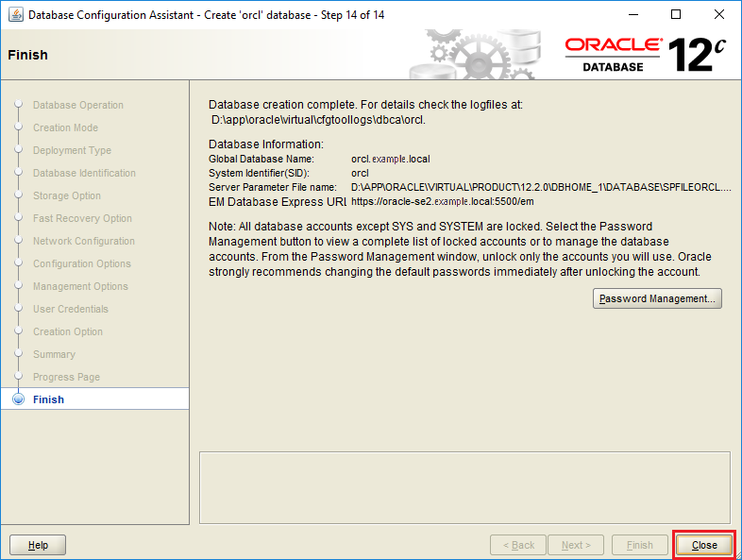Minimize the Database Configuration Assistant window
The image size is (742, 560).
point(633,15)
